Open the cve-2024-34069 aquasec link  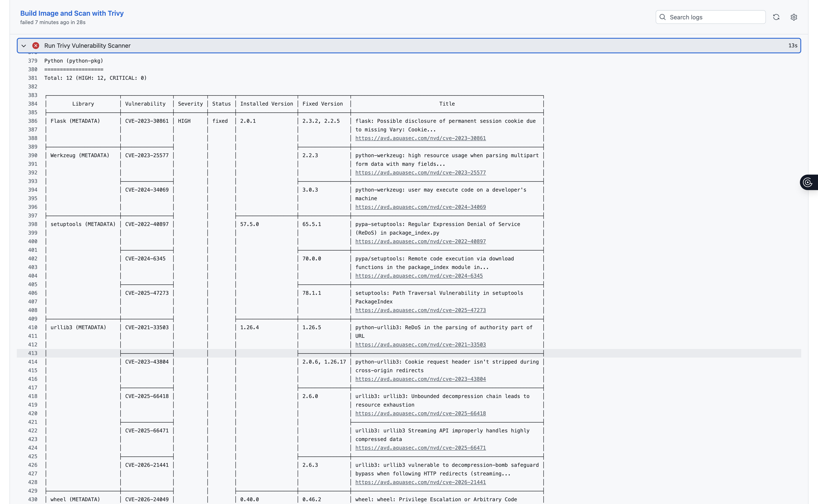tap(420, 207)
